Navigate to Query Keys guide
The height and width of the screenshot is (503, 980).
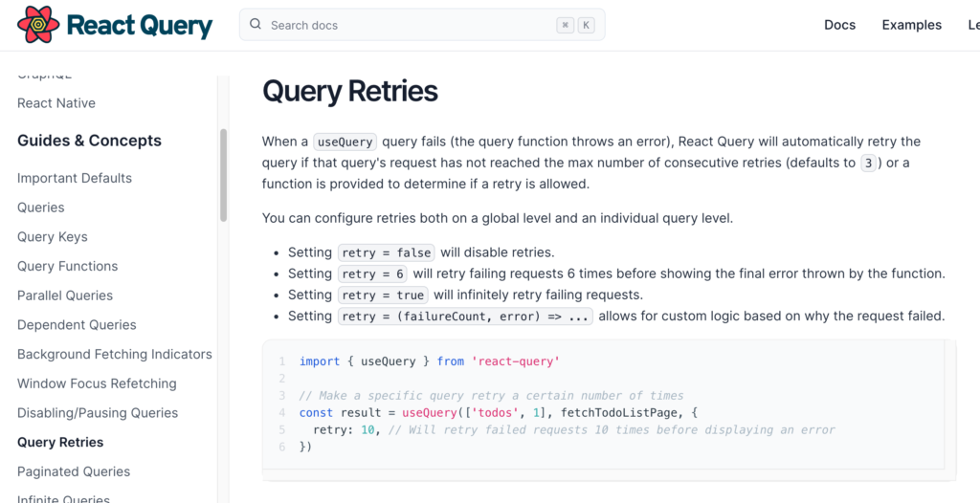pyautogui.click(x=53, y=237)
